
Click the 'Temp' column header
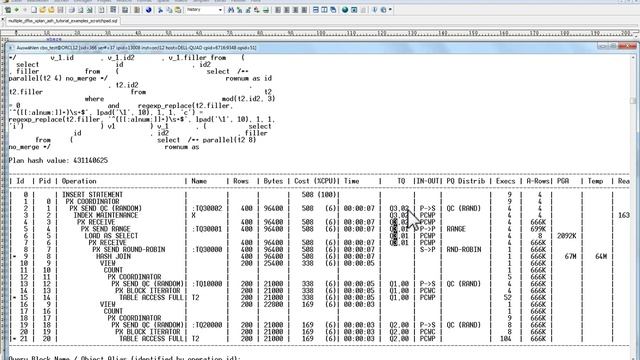[596, 181]
